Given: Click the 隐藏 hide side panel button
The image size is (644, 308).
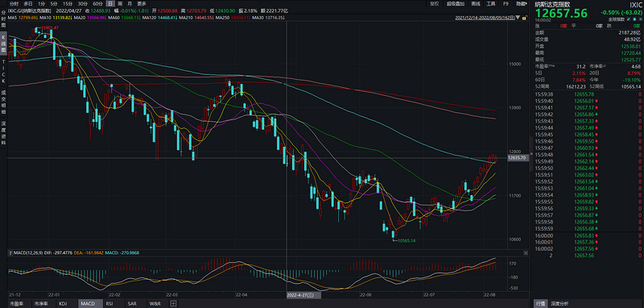Looking at the screenshot, I should (521, 4).
